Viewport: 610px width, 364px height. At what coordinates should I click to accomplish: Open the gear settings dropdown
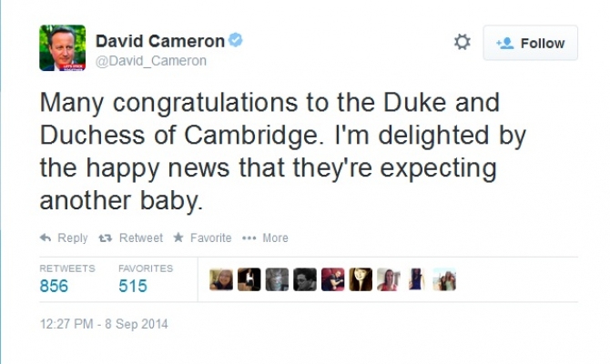coord(462,43)
